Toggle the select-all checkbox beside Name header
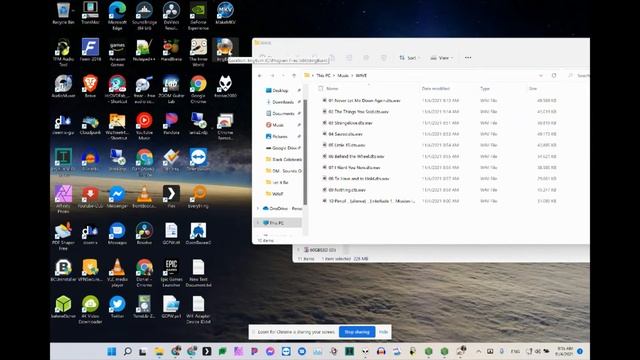Screen dimensions: 640x360 pos(321,89)
